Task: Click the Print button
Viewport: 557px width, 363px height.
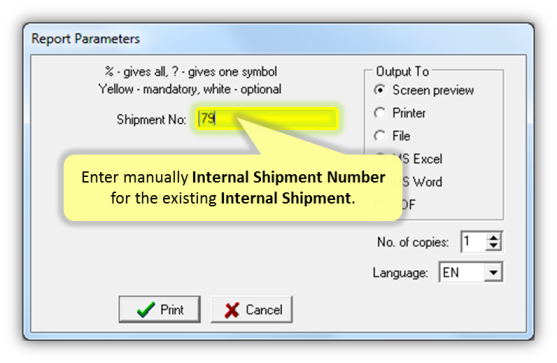Action: (x=160, y=309)
